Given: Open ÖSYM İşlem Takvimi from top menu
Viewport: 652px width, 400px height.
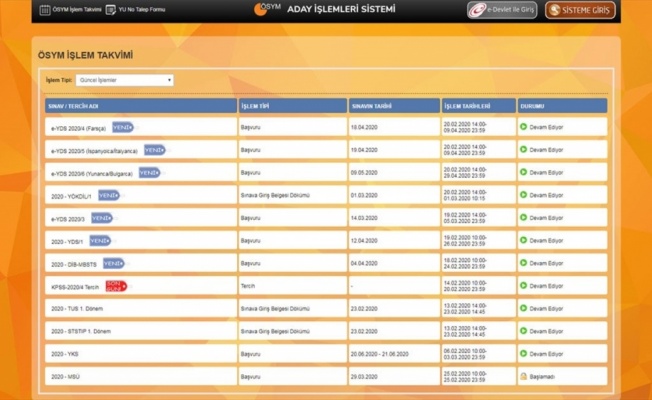Looking at the screenshot, I should 76,10.
